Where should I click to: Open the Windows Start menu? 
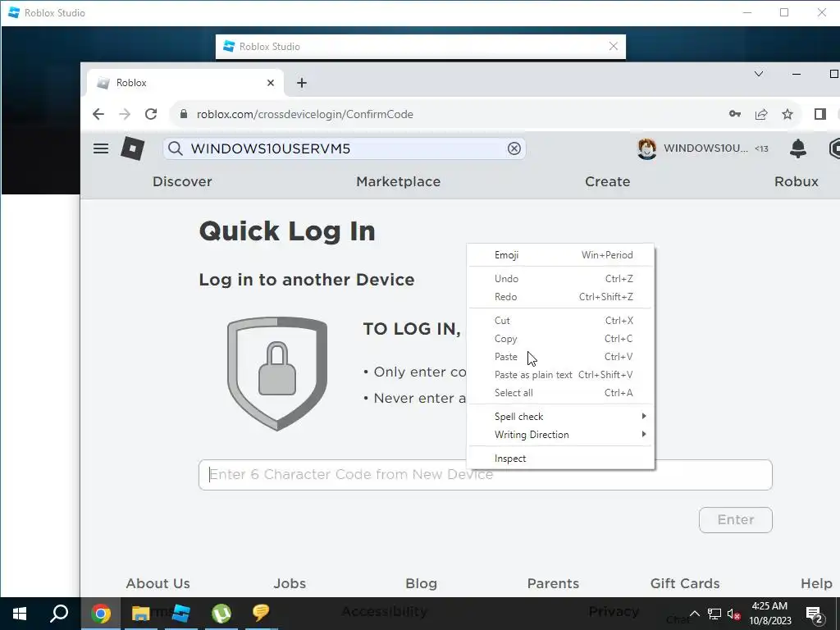[20, 614]
